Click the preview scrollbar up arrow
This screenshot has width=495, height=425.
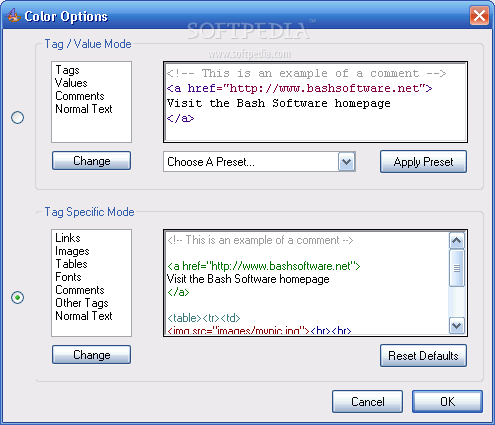click(x=457, y=240)
